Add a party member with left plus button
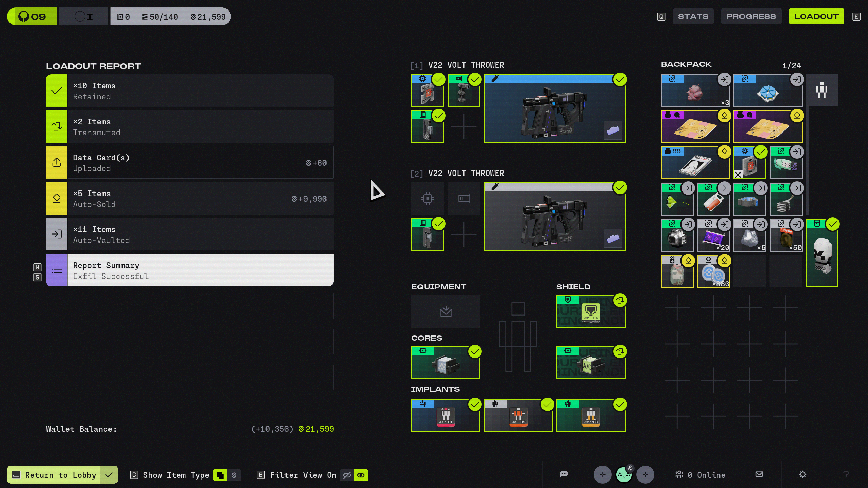This screenshot has width=868, height=488. coord(603,474)
